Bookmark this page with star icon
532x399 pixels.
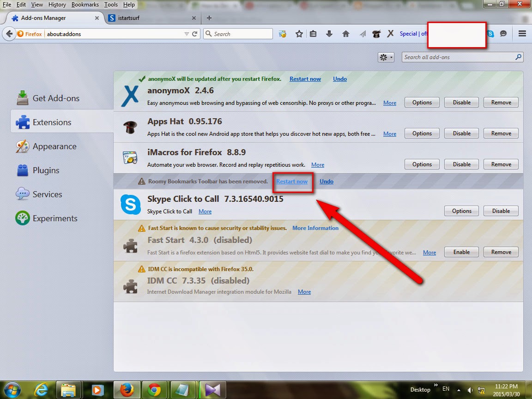(299, 34)
